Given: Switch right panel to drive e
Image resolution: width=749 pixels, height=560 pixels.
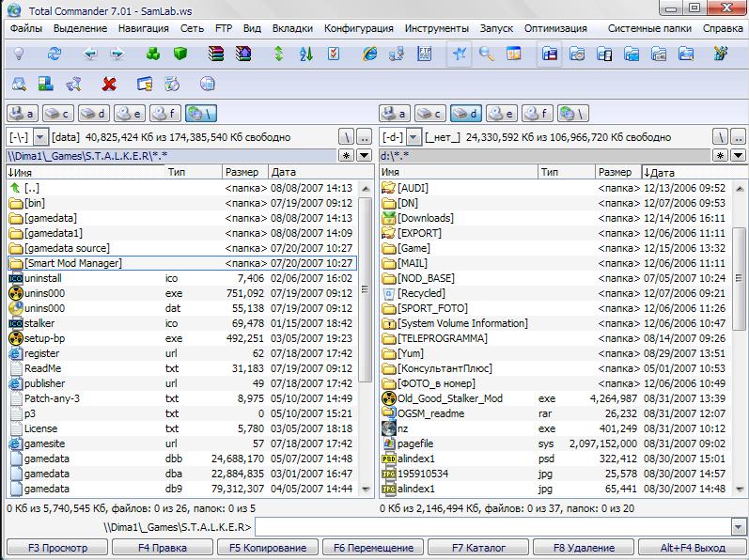Looking at the screenshot, I should point(502,114).
